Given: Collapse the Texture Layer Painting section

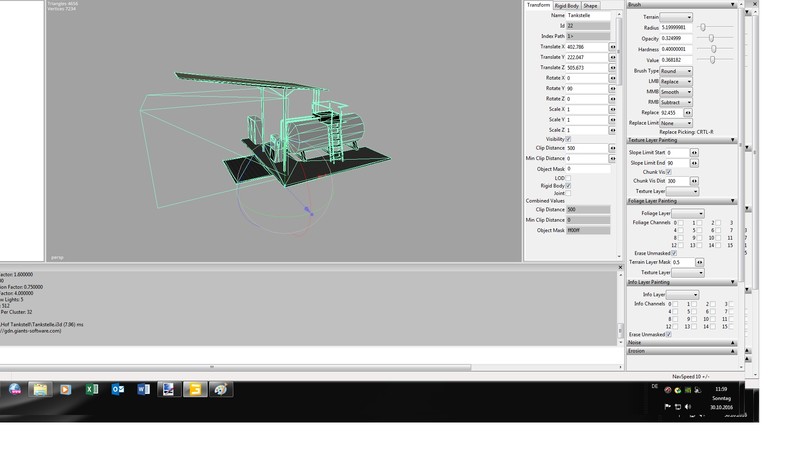Looking at the screenshot, I should 733,140.
